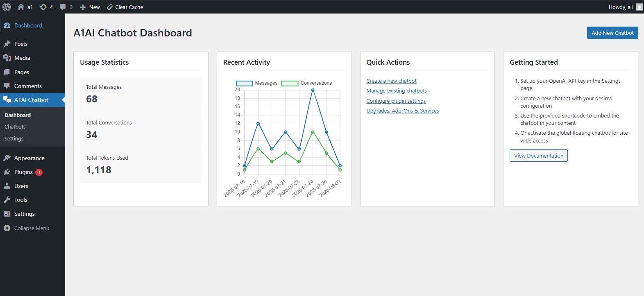Click the Add New Chatbot button

(x=612, y=33)
